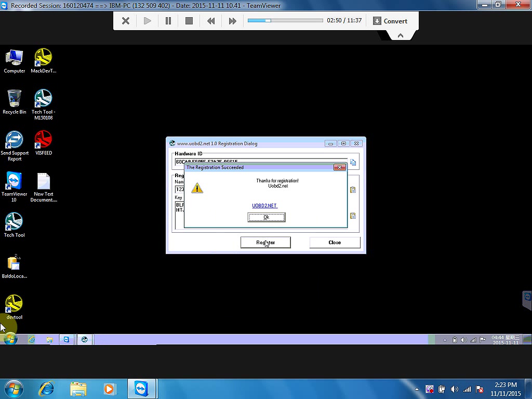
Task: Select TeamViewer on the remote taskbar
Action: click(66, 339)
